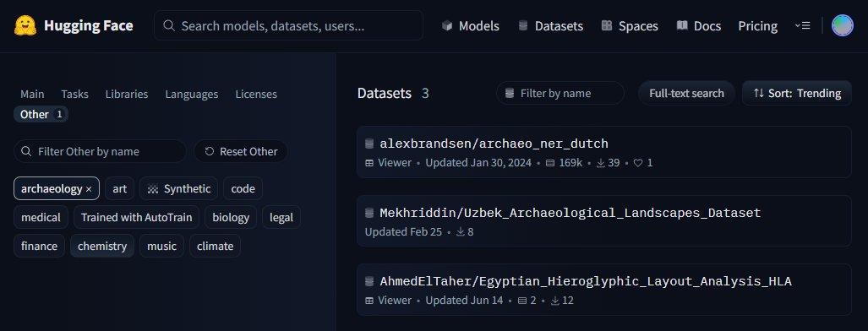Image resolution: width=868 pixels, height=331 pixels.
Task: Toggle the code tag filter
Action: point(243,189)
